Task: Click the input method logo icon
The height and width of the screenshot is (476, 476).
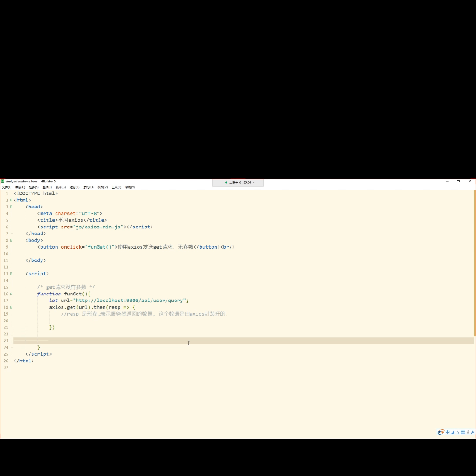Action: (x=441, y=432)
